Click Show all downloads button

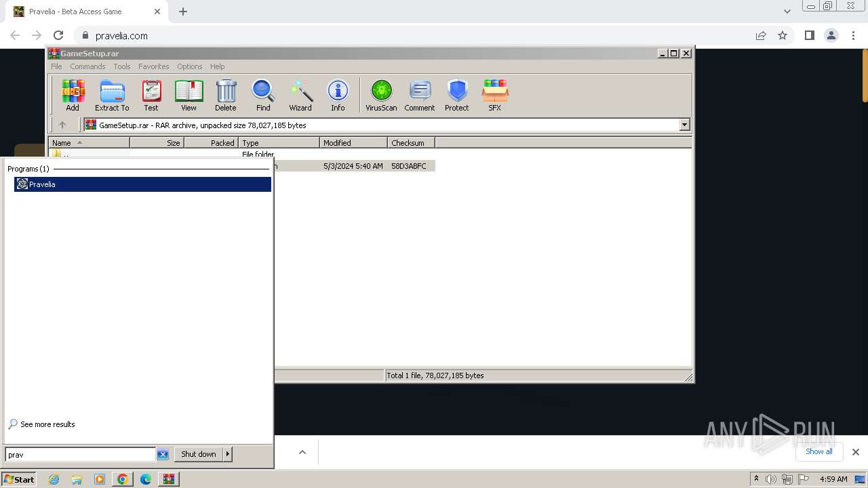tap(819, 451)
